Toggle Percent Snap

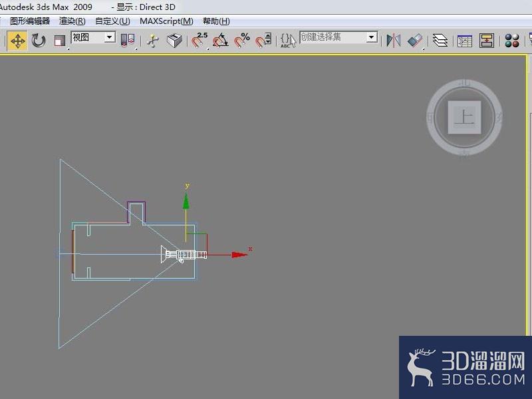click(242, 41)
